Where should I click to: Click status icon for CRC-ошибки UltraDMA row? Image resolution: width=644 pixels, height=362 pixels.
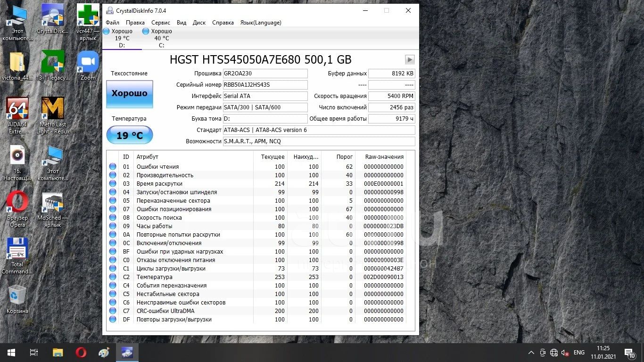pyautogui.click(x=113, y=311)
